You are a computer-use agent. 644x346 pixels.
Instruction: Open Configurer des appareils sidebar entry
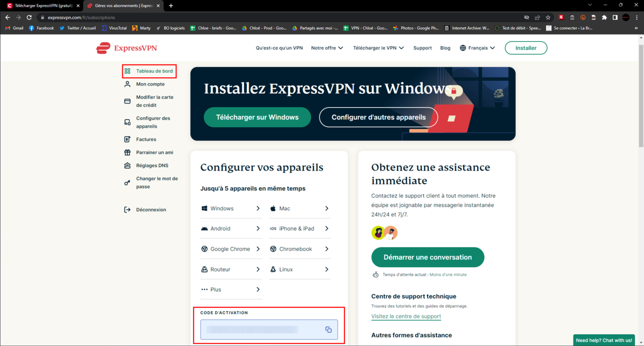147,122
